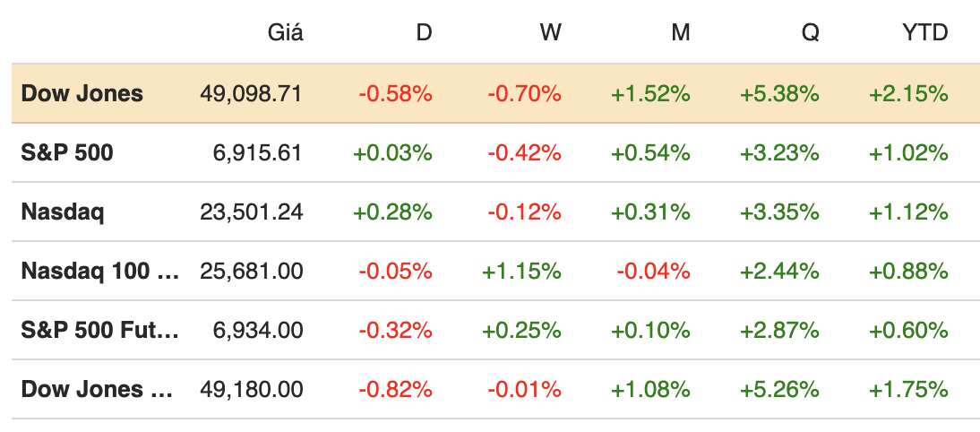Click the M monthly column header
Image resolution: width=980 pixels, height=432 pixels.
point(681,34)
